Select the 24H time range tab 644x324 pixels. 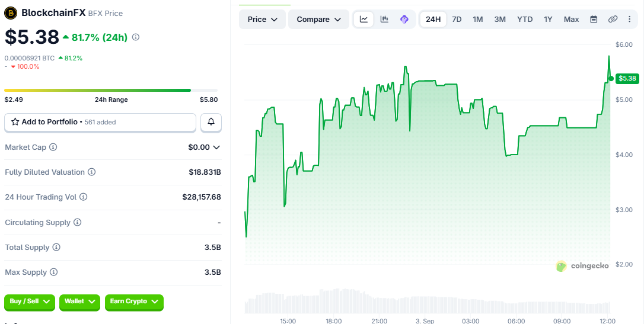(433, 20)
